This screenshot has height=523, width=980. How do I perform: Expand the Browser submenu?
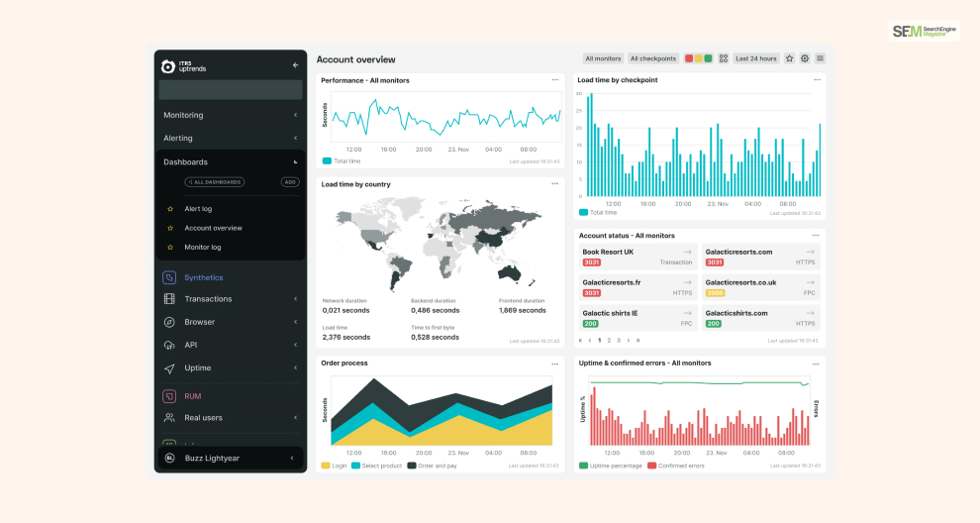tap(296, 322)
